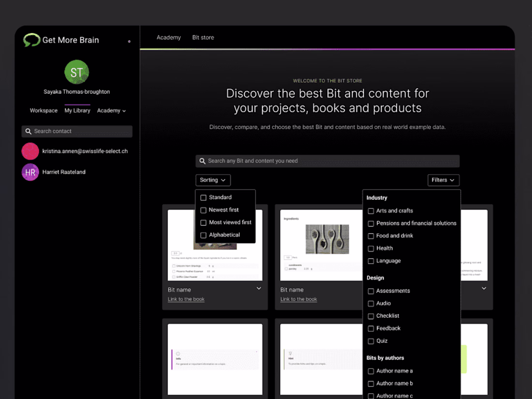Enable Newest first sorting

point(203,210)
